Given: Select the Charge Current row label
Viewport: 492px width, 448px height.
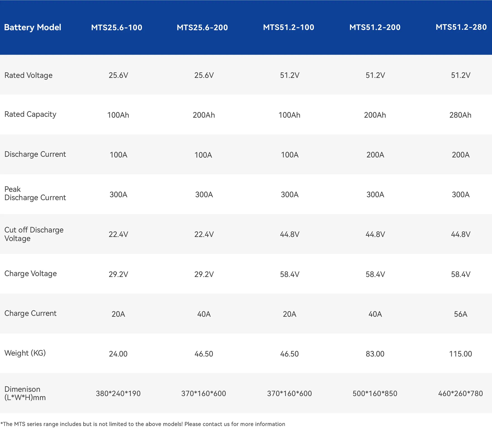Looking at the screenshot, I should pyautogui.click(x=30, y=313).
